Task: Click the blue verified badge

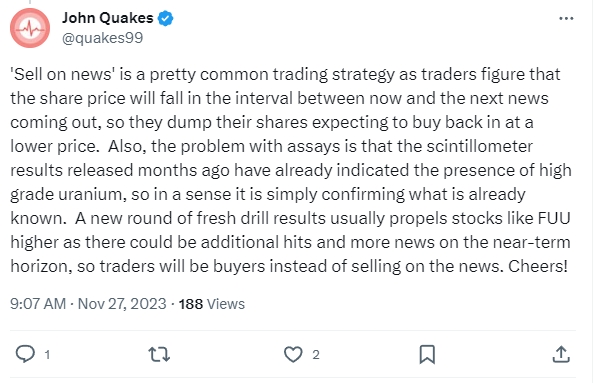Action: [x=165, y=18]
